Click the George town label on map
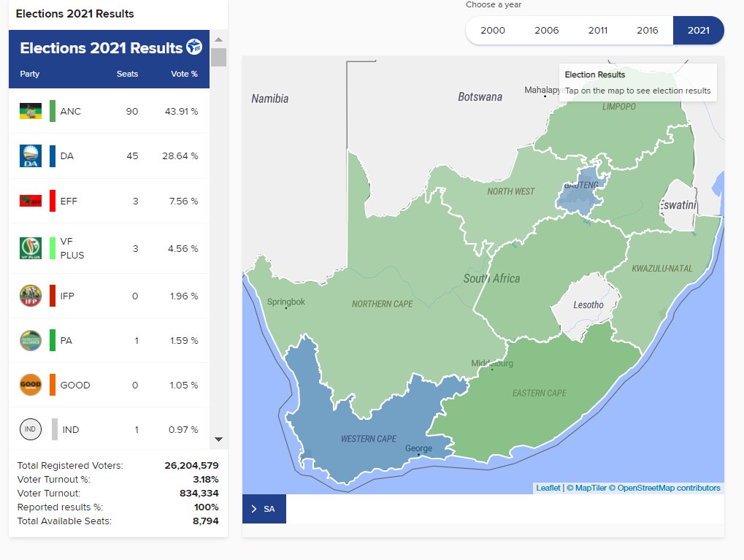744x560 pixels. click(418, 448)
